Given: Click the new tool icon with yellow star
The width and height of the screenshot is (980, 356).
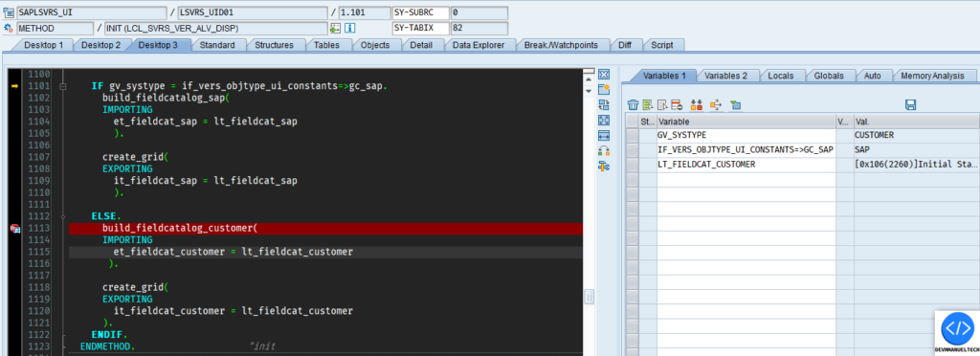Looking at the screenshot, I should tap(604, 89).
